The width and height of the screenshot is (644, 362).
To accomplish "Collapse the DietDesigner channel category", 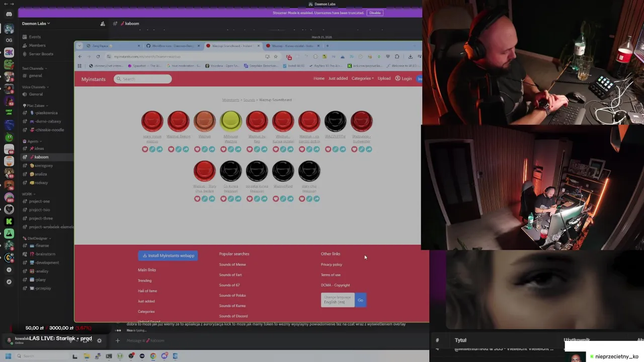I will [x=36, y=238].
